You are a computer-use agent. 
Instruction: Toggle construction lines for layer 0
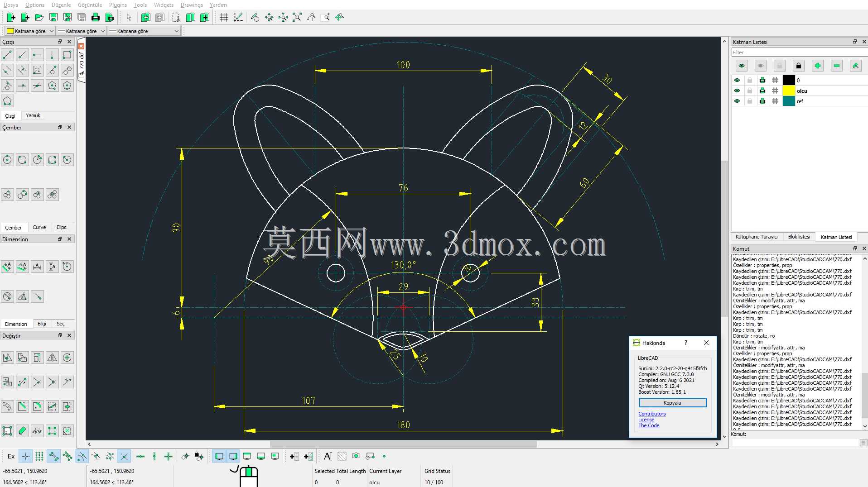pyautogui.click(x=775, y=80)
